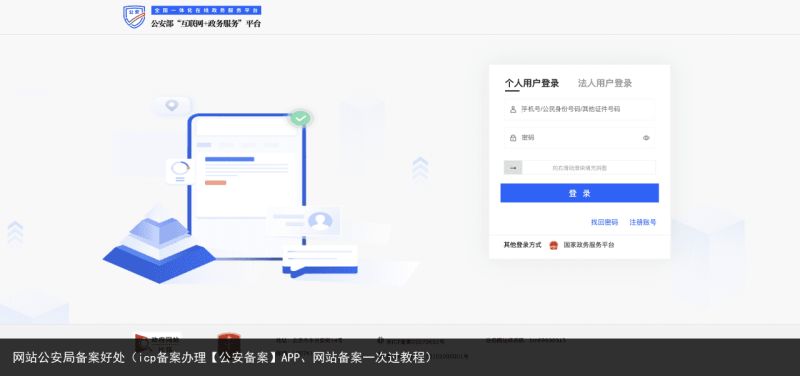Screen dimensions: 800x376
Task: Click the green checkmark badge in illustration
Action: 301,118
